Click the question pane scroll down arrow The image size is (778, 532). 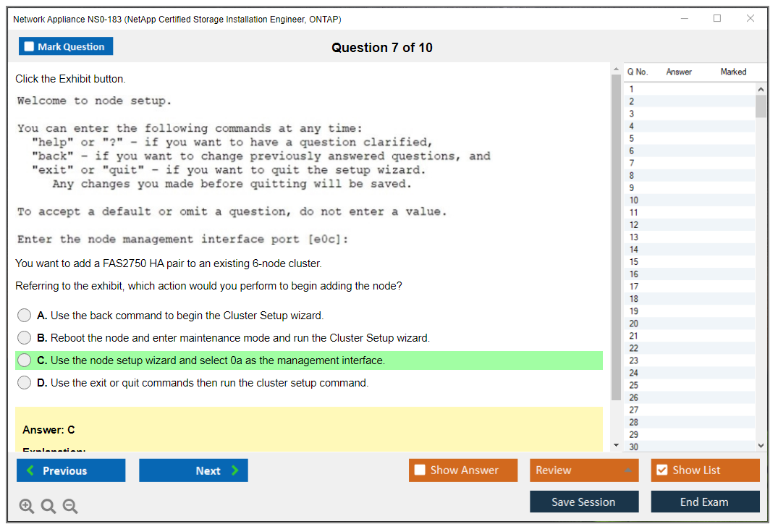point(616,445)
